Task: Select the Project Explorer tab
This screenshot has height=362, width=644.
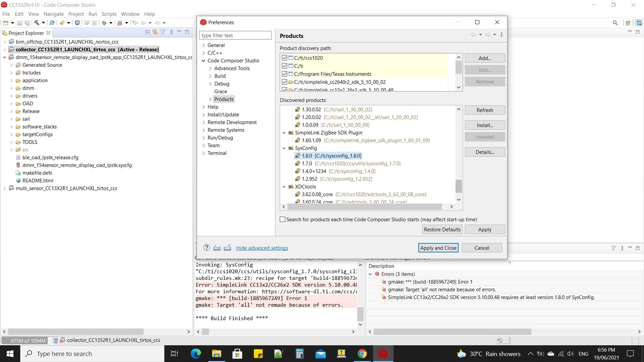Action: (x=26, y=33)
